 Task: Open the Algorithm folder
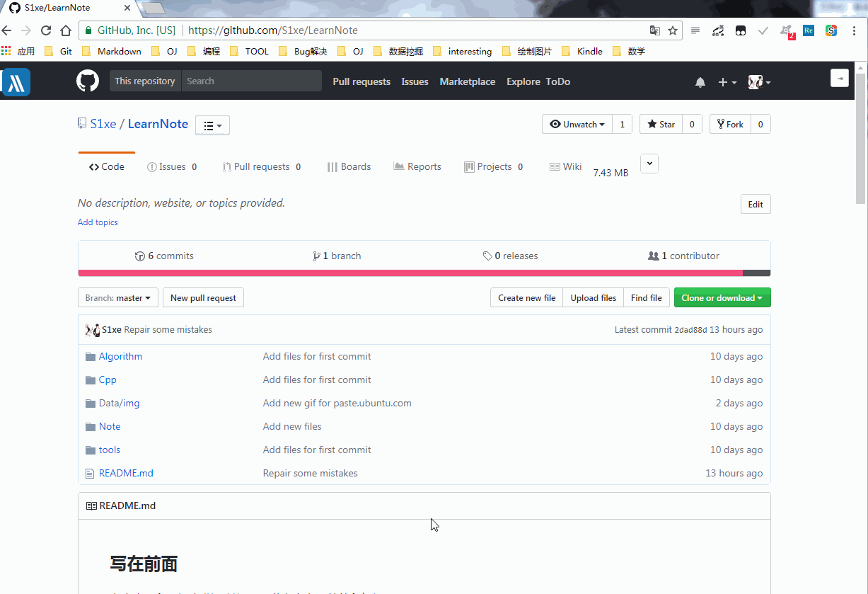[120, 357]
